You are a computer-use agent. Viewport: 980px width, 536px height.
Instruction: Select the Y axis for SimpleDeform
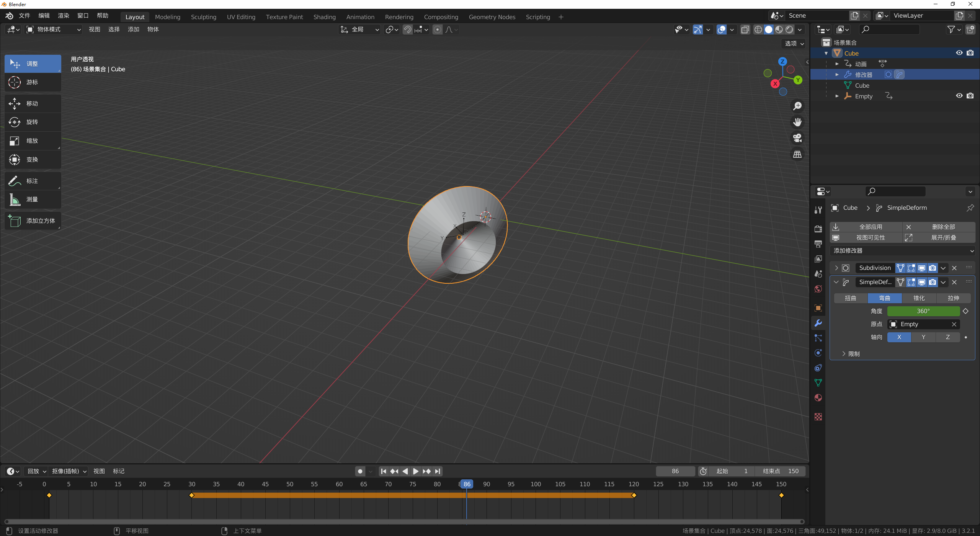tap(923, 337)
